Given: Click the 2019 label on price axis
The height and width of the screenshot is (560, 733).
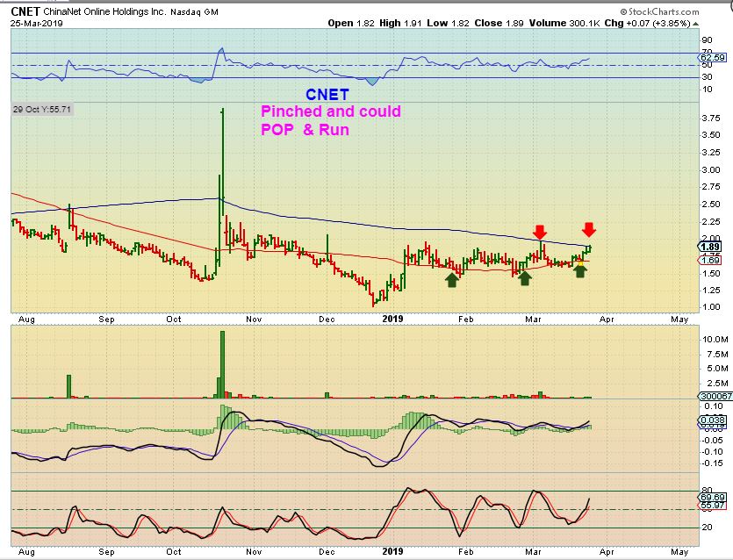Looking at the screenshot, I should [x=392, y=319].
